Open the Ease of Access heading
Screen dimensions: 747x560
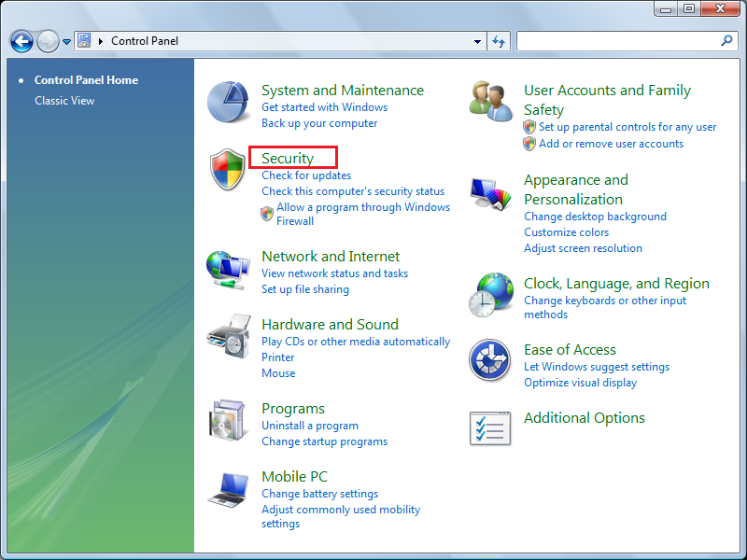(x=570, y=349)
